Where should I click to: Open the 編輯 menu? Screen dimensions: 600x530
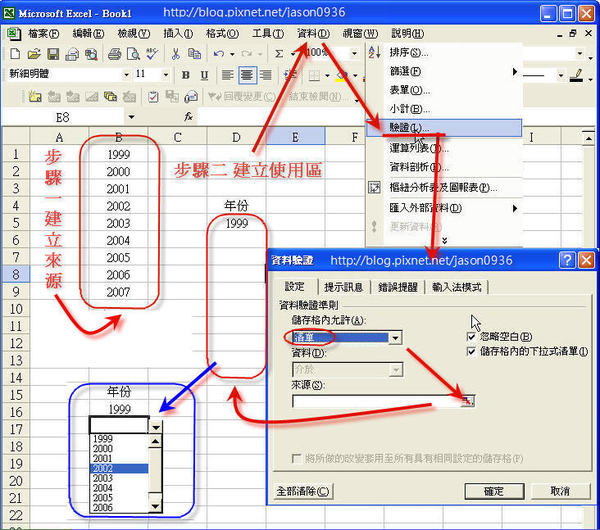(88, 34)
